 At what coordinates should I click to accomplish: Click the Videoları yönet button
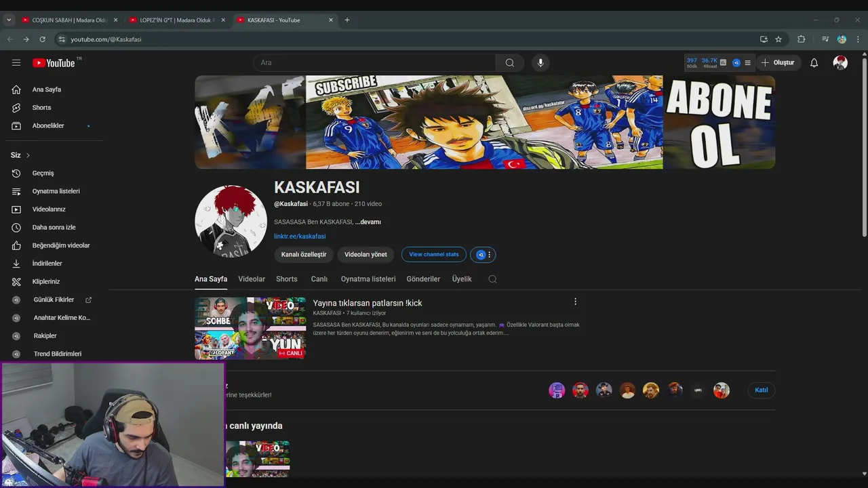pyautogui.click(x=366, y=254)
